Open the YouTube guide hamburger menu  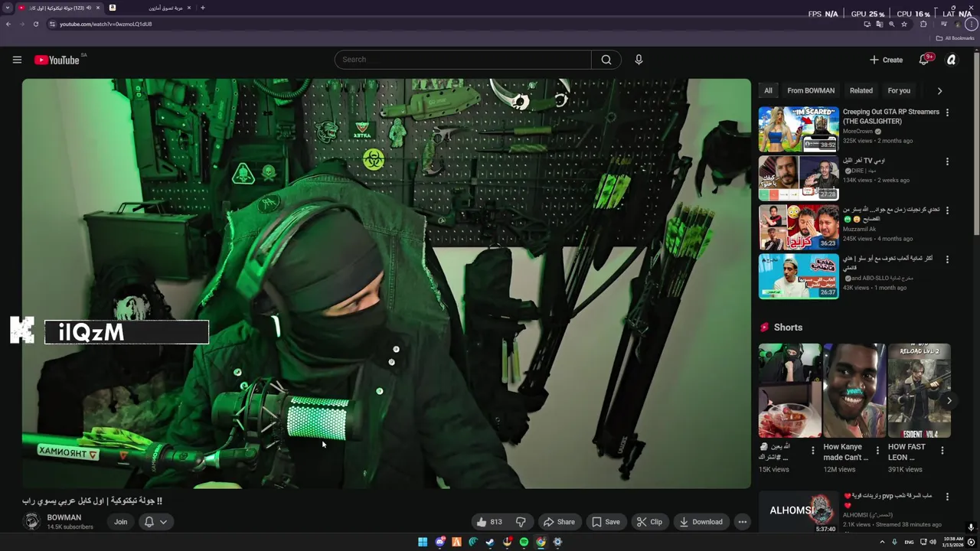point(17,60)
